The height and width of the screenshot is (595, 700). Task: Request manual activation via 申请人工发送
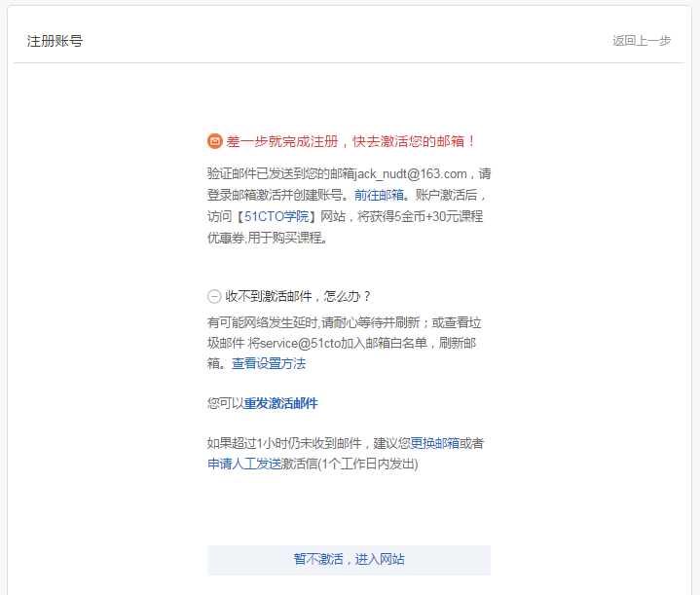pyautogui.click(x=244, y=464)
